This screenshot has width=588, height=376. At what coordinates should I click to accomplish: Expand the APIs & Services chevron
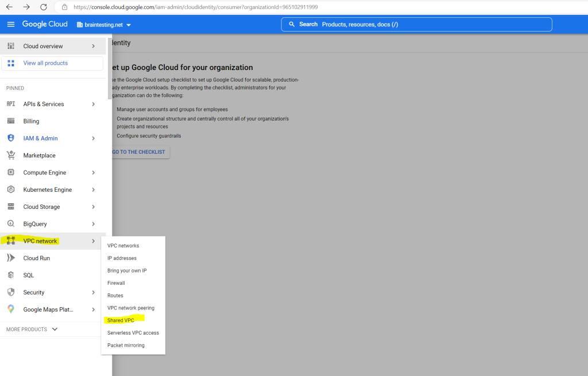click(94, 104)
